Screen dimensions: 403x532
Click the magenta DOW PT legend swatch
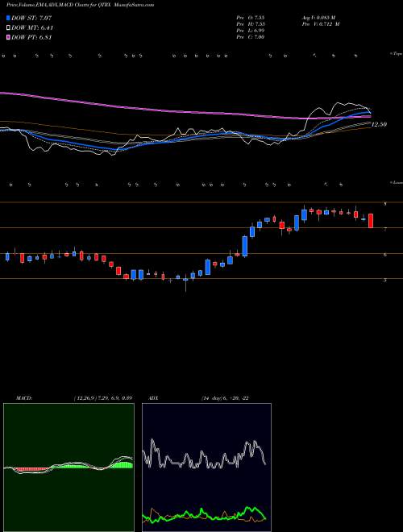coord(8,37)
